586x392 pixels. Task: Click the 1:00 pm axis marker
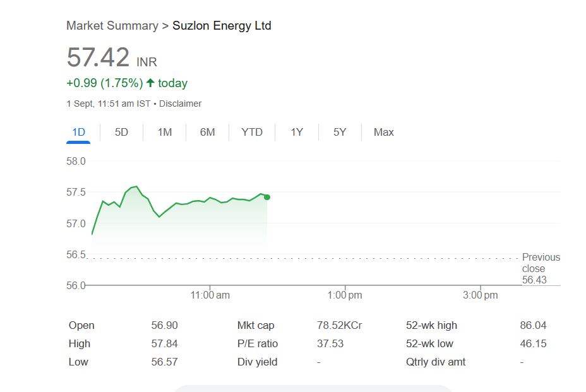[345, 295]
